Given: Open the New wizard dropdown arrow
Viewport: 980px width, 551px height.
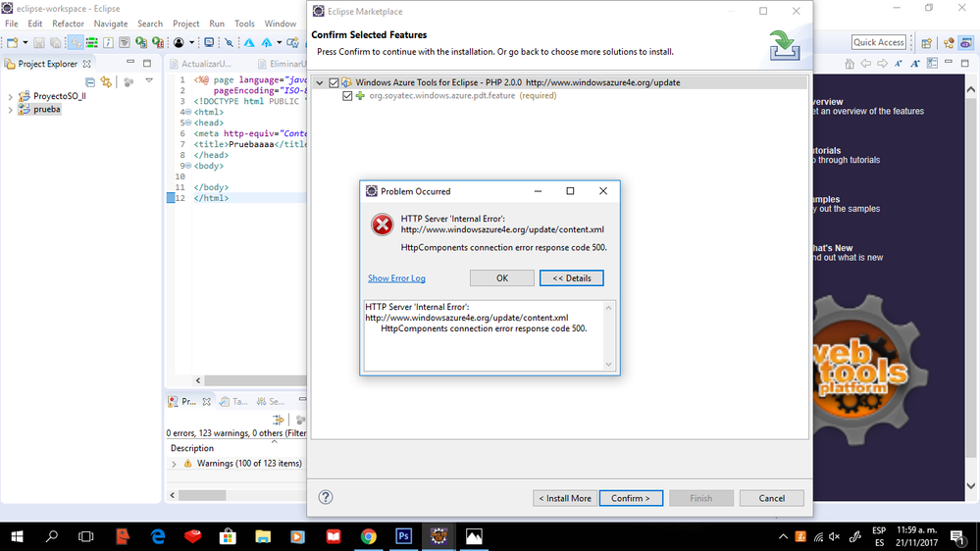Looking at the screenshot, I should tap(25, 42).
